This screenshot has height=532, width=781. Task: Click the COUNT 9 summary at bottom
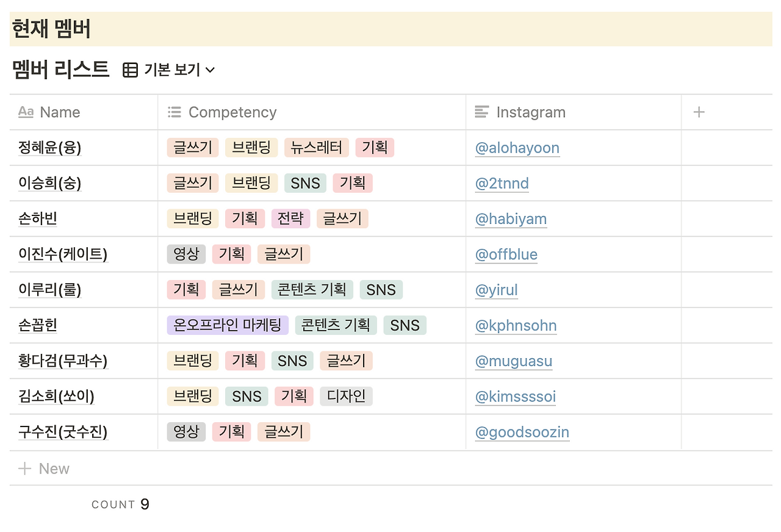120,505
